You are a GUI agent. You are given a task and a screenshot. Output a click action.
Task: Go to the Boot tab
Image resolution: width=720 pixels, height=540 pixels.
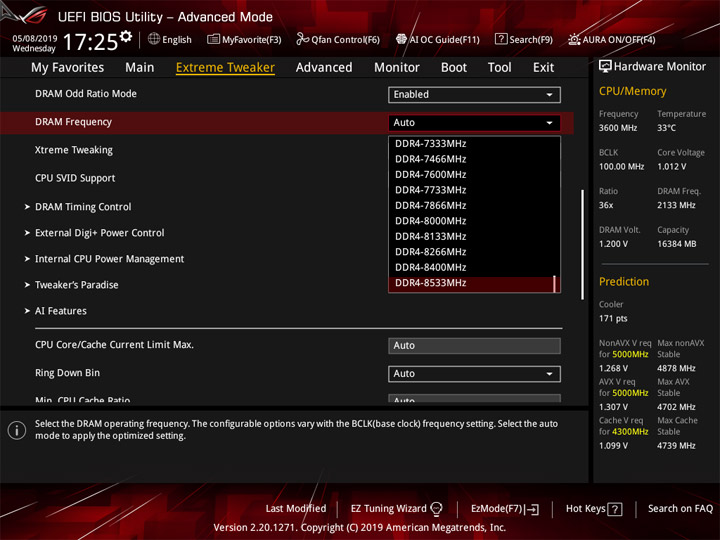pyautogui.click(x=454, y=68)
